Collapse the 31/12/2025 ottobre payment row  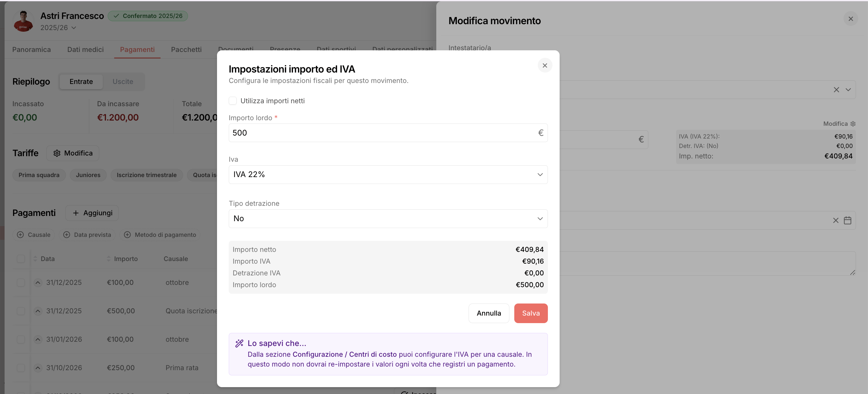pos(38,283)
